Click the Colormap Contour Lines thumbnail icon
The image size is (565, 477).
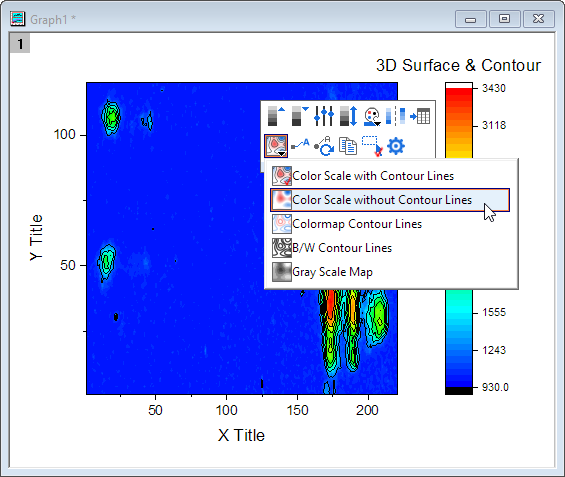281,224
